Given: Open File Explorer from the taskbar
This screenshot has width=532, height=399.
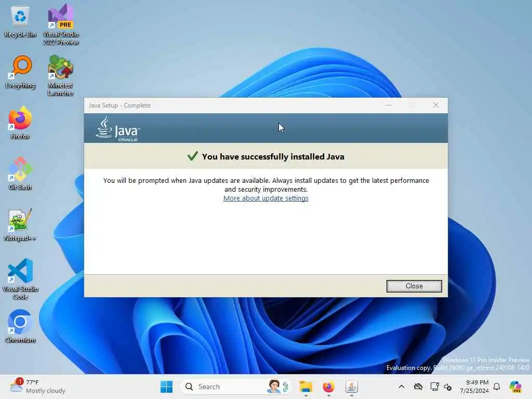Looking at the screenshot, I should point(305,387).
